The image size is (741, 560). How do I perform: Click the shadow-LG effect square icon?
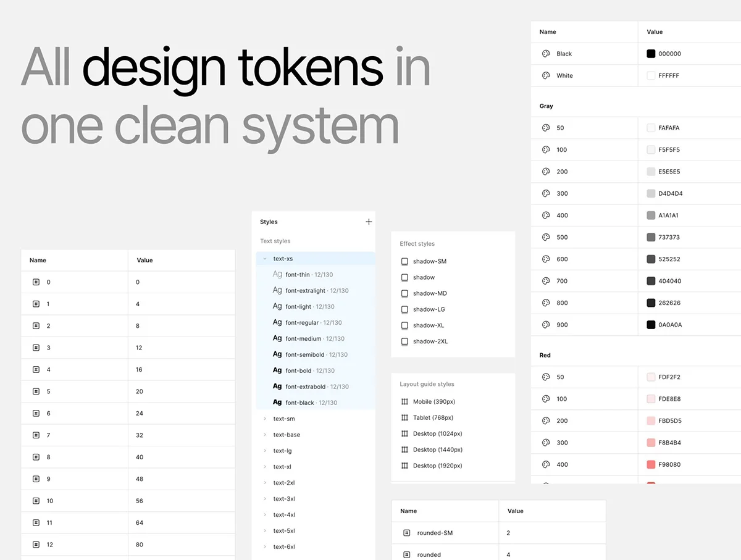click(x=404, y=309)
